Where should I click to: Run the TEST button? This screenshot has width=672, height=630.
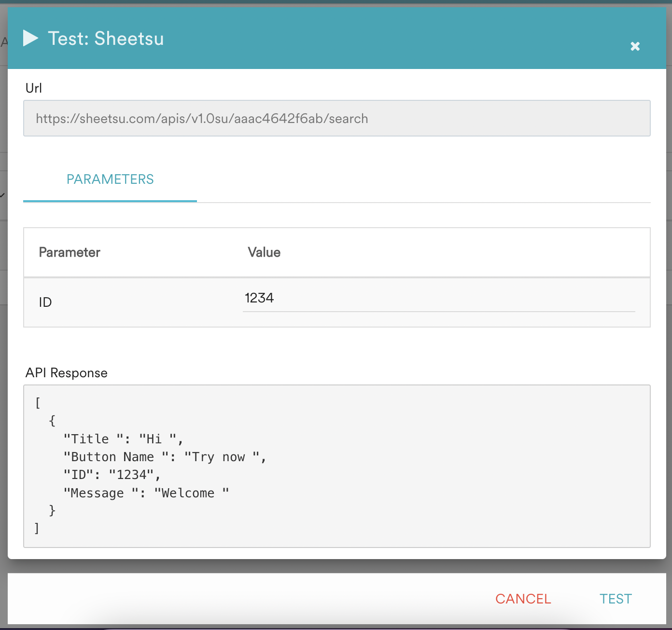[x=616, y=599]
